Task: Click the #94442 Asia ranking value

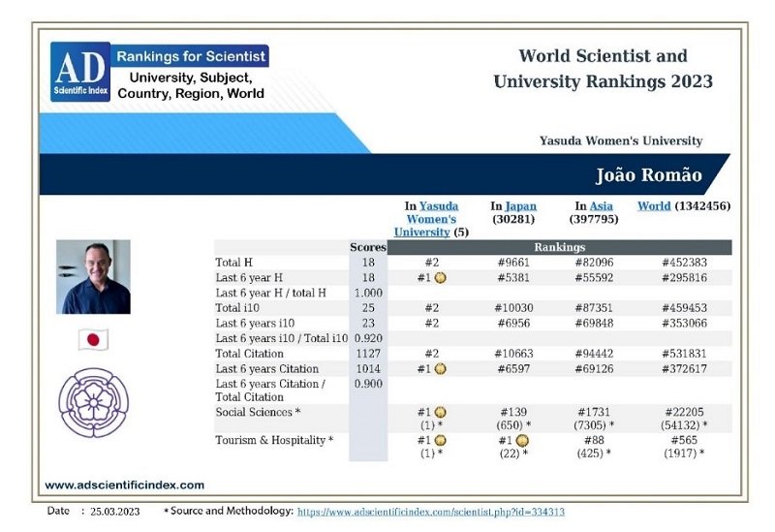Action: pyautogui.click(x=594, y=354)
